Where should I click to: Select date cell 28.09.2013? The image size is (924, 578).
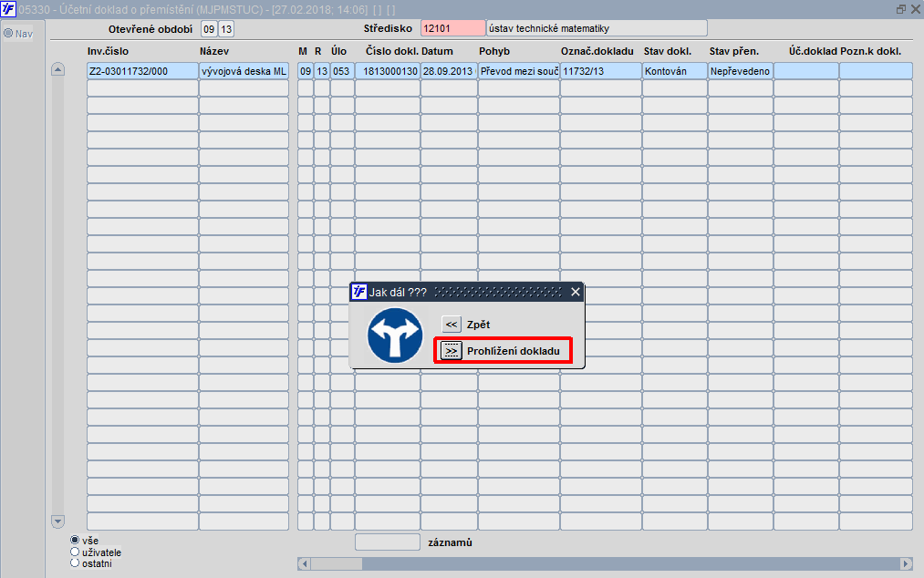[449, 71]
